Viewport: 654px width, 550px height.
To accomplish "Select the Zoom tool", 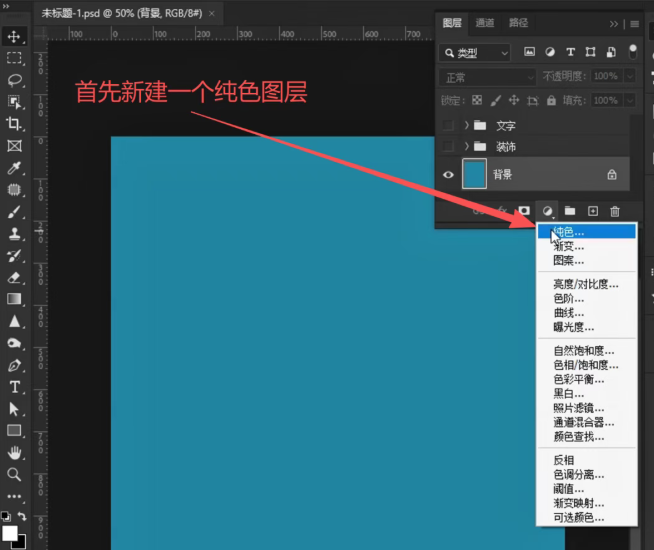I will coord(14,474).
